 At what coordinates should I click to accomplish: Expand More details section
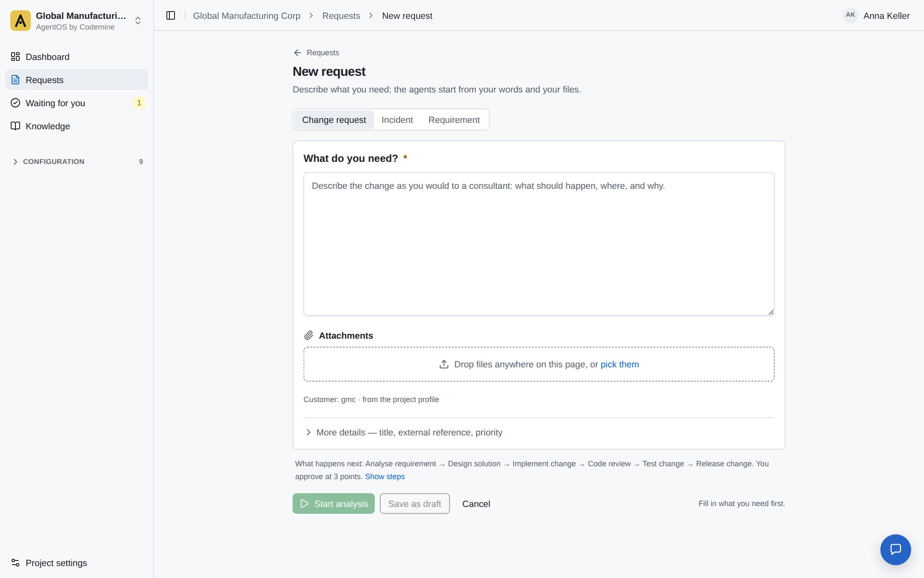point(404,432)
